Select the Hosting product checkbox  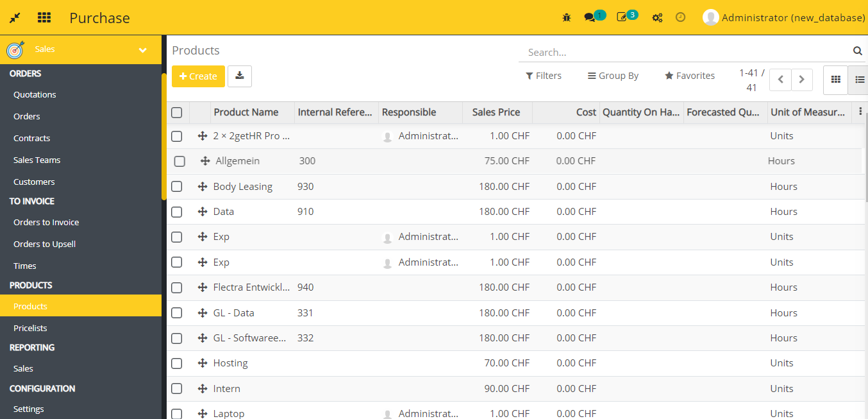tap(177, 363)
